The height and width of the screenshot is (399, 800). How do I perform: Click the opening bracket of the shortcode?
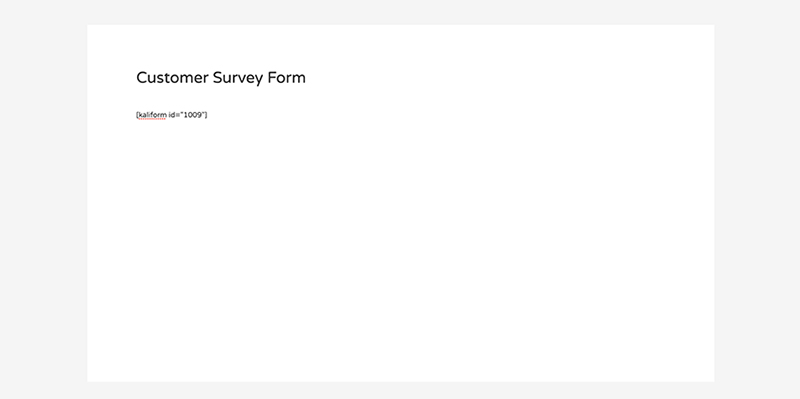coord(137,115)
